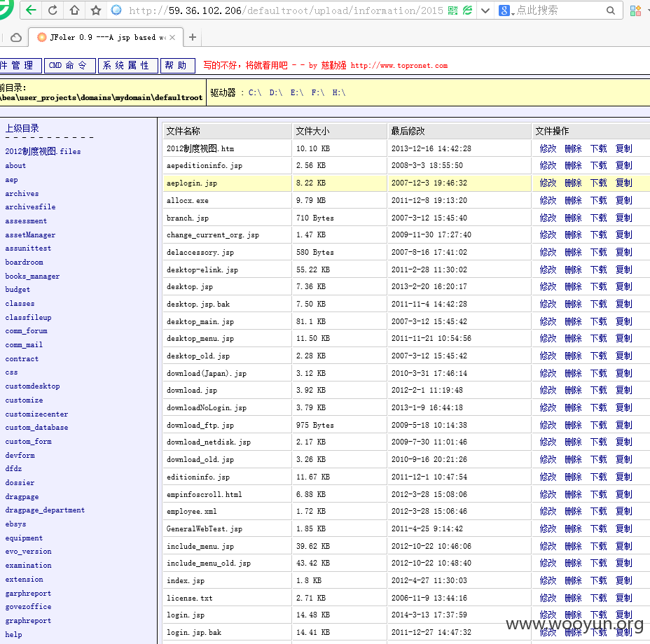The image size is (650, 644).
Task: Reload the page with the refresh icon
Action: tap(53, 10)
